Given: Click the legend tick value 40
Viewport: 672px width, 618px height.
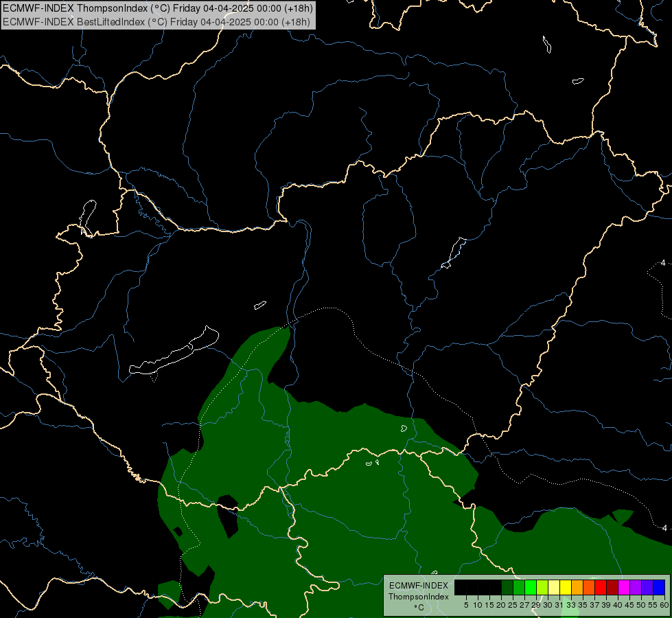Looking at the screenshot, I should pos(618,605).
